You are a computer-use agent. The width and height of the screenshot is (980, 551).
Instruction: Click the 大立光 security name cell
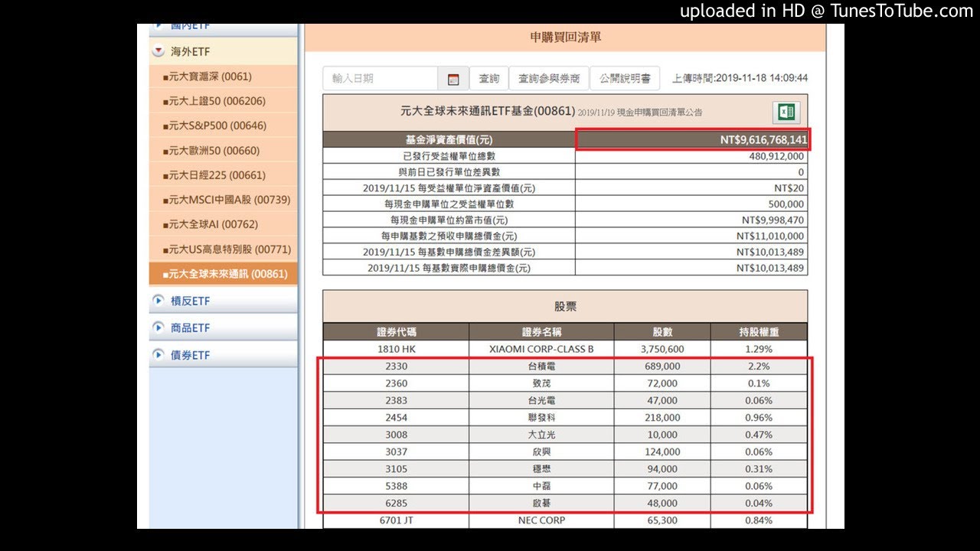(541, 435)
